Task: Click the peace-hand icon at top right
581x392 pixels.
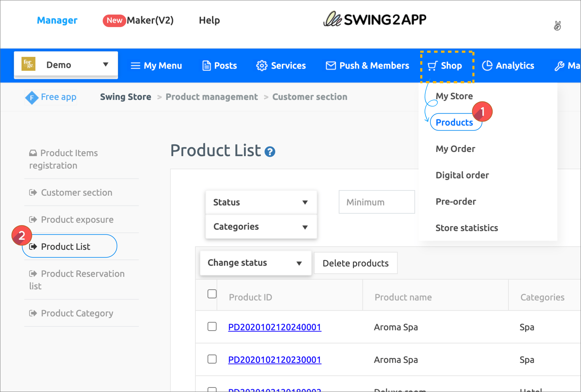Action: [557, 25]
